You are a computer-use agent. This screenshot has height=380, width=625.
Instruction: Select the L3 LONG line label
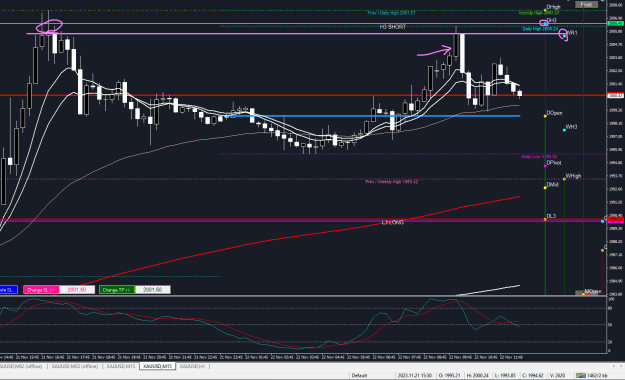click(x=393, y=222)
